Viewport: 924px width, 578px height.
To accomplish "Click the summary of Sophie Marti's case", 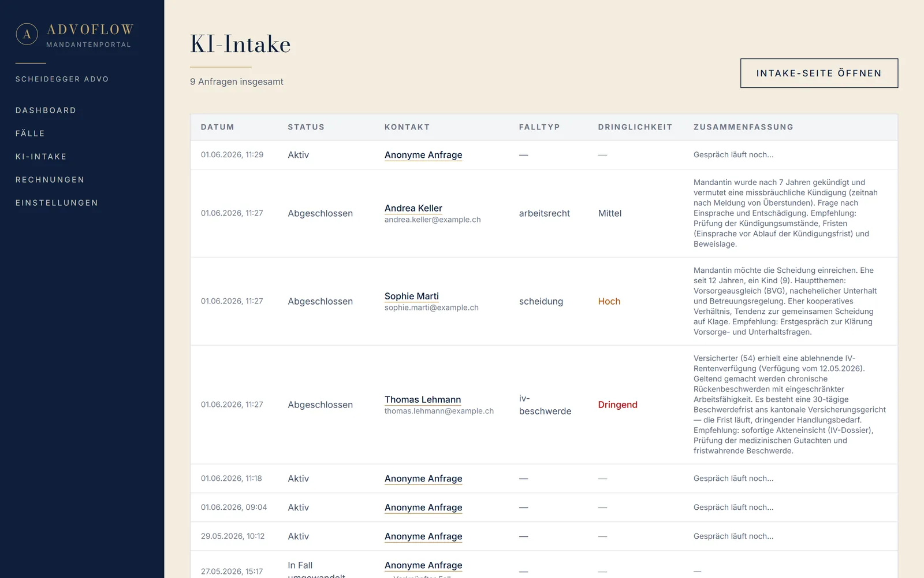I will (x=785, y=301).
